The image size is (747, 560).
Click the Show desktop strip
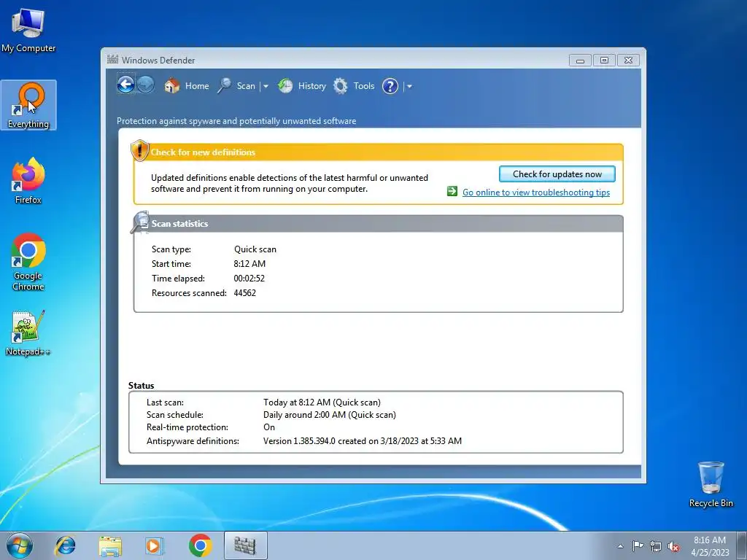743,545
